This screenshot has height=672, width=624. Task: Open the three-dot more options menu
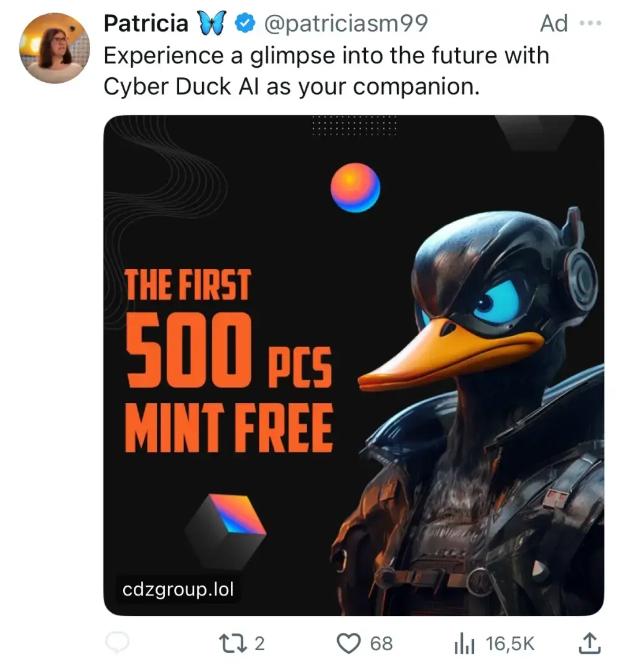pyautogui.click(x=590, y=24)
